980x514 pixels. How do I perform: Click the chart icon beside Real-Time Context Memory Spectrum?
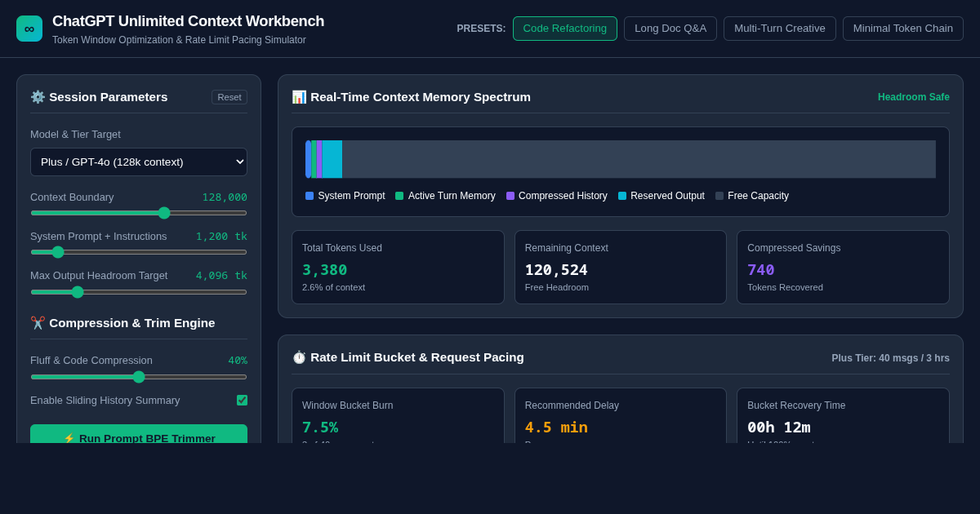(x=299, y=97)
